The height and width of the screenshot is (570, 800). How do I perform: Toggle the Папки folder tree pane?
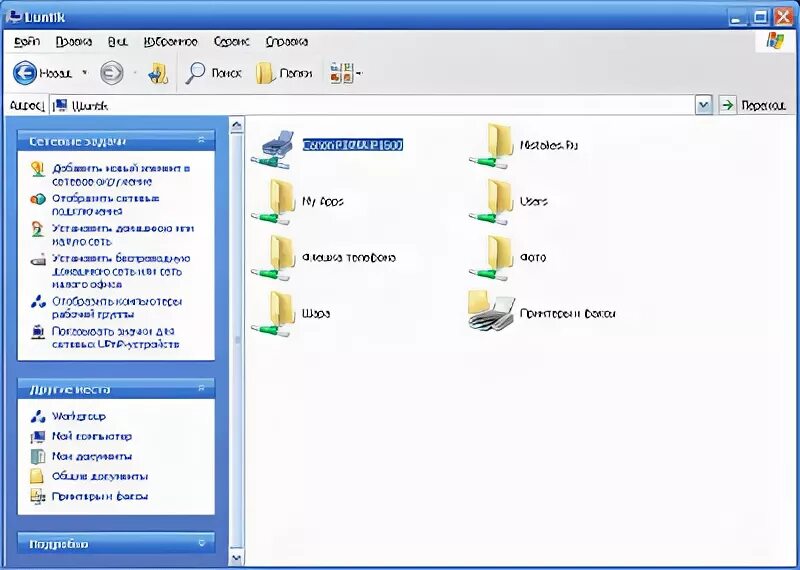284,73
